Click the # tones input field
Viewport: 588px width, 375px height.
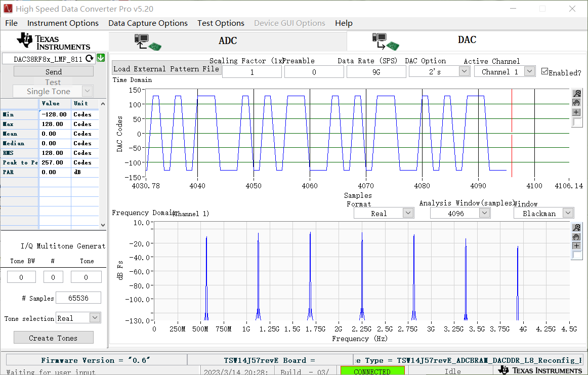(53, 277)
